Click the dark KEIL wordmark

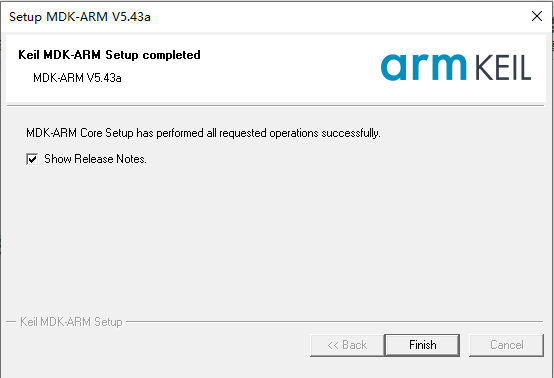point(502,67)
